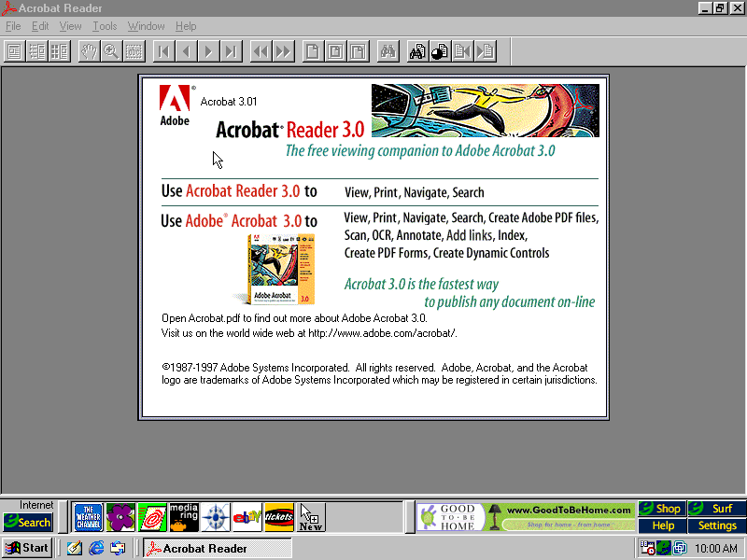Click the Windows Start button
Image resolution: width=747 pixels, height=560 pixels.
click(x=27, y=548)
